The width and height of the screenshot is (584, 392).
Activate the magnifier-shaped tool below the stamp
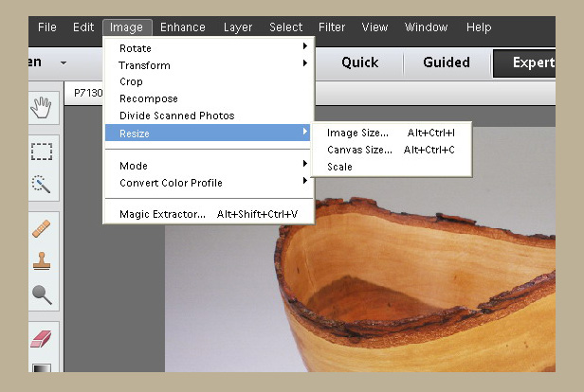click(x=41, y=294)
